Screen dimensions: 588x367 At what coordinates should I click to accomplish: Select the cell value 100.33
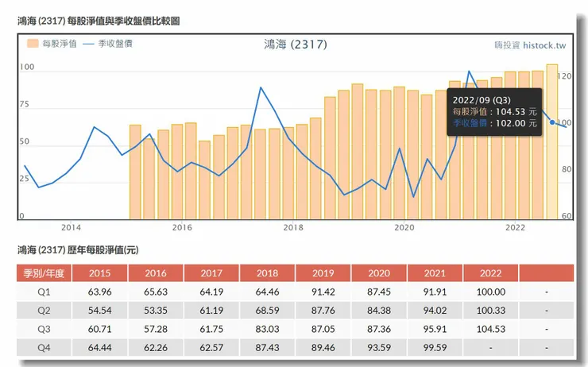pyautogui.click(x=491, y=311)
